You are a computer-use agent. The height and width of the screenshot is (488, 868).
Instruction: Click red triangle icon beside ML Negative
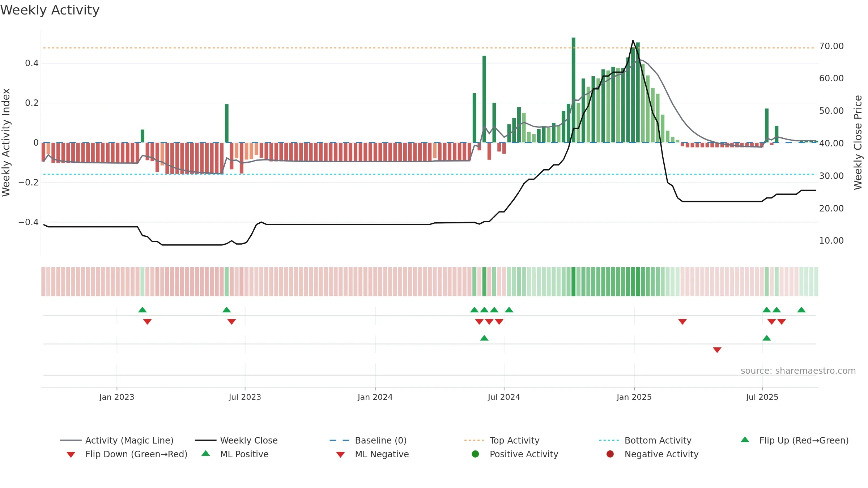pyautogui.click(x=340, y=455)
